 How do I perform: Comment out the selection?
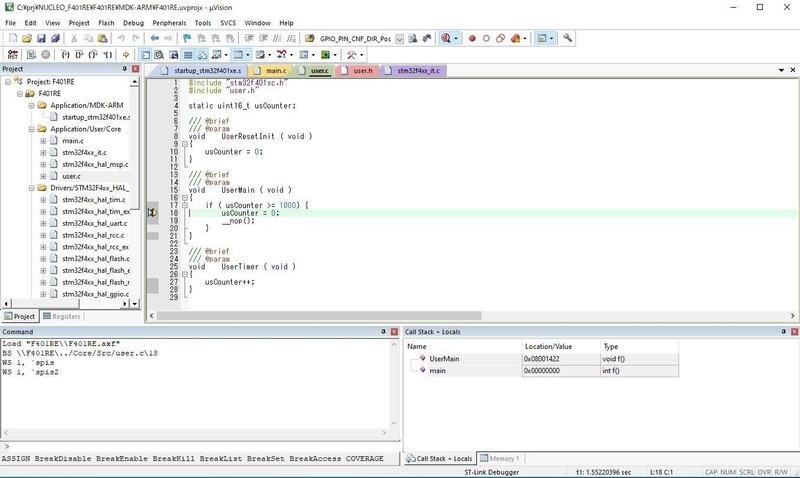[277, 38]
